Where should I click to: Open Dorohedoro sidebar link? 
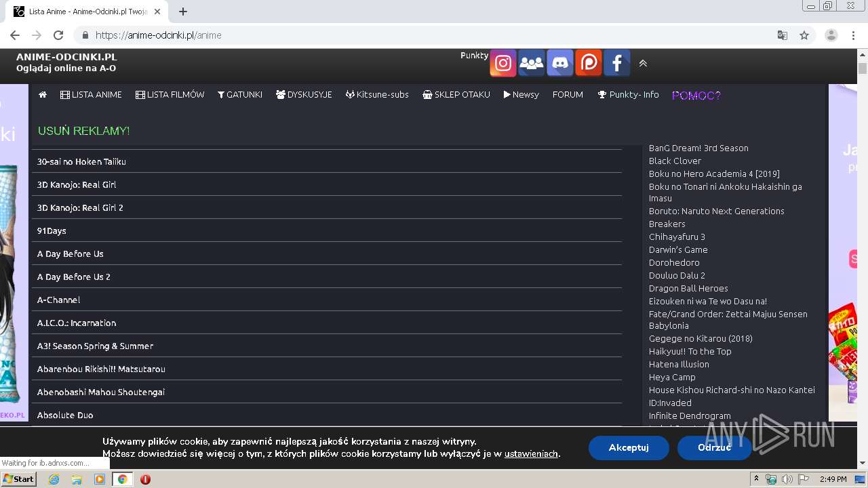click(674, 262)
